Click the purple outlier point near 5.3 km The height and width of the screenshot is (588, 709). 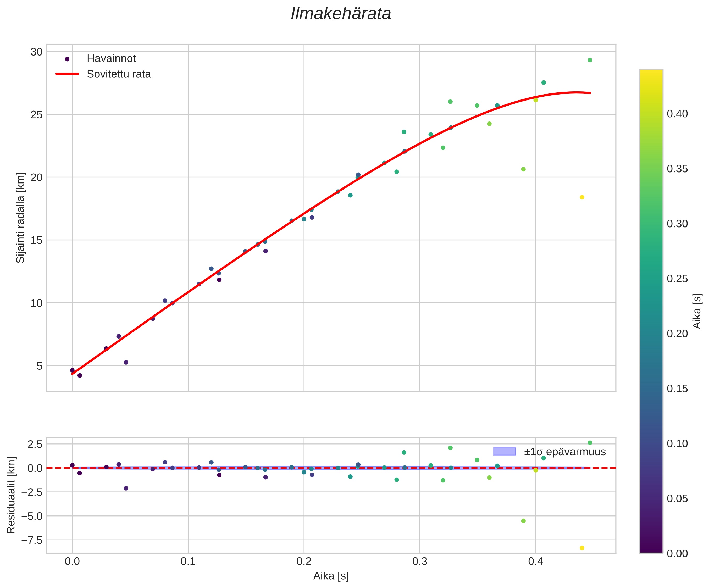[x=126, y=362]
